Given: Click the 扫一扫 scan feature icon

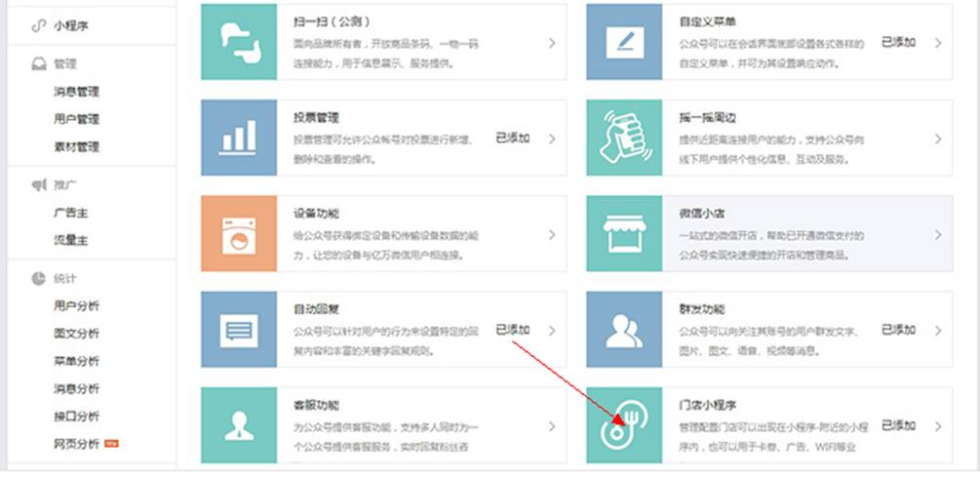Looking at the screenshot, I should click(238, 42).
